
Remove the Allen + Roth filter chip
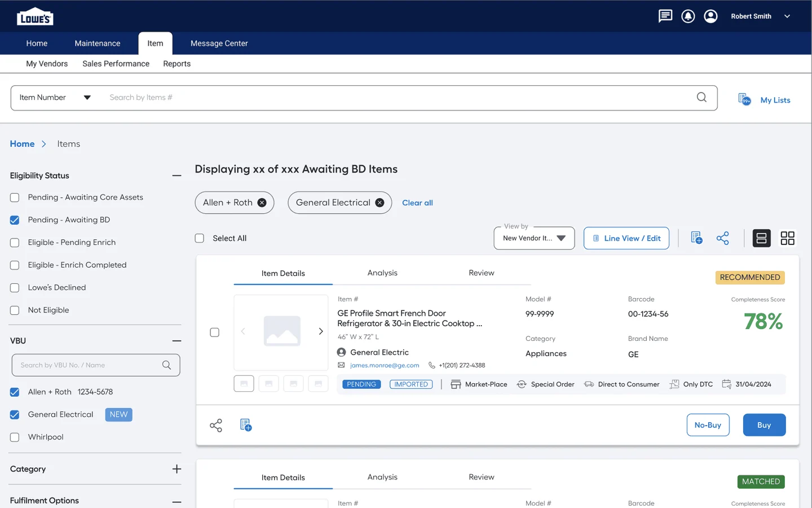[x=262, y=203]
